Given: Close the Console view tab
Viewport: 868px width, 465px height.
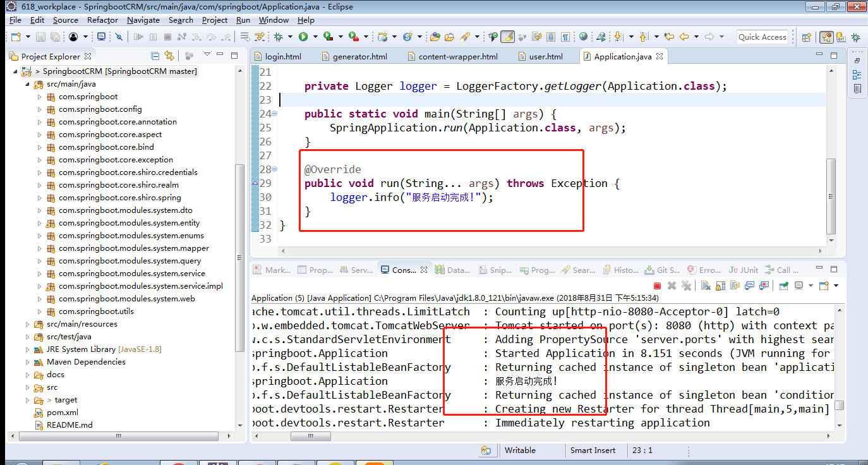Looking at the screenshot, I should click(x=424, y=270).
